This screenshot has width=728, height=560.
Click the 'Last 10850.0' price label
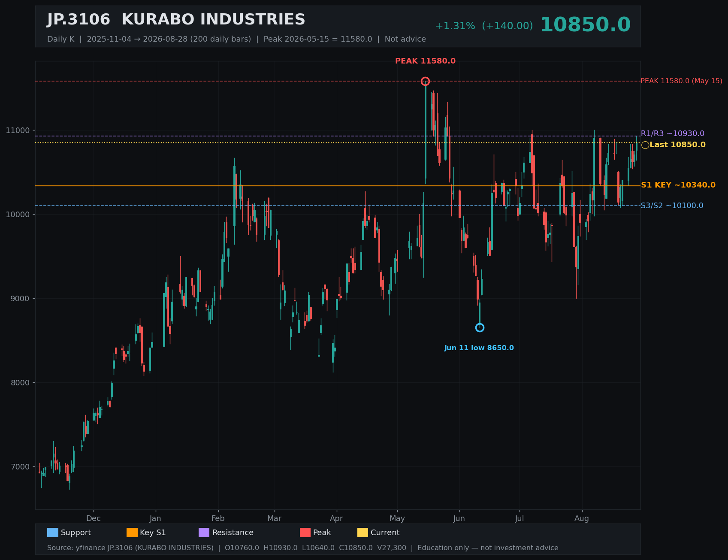677,145
